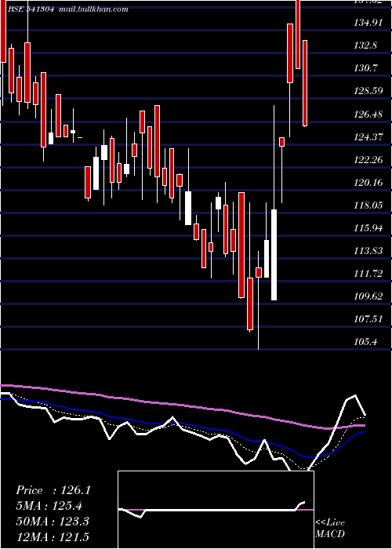
Task: Select the 126.48 price axis label
Action: pos(368,115)
